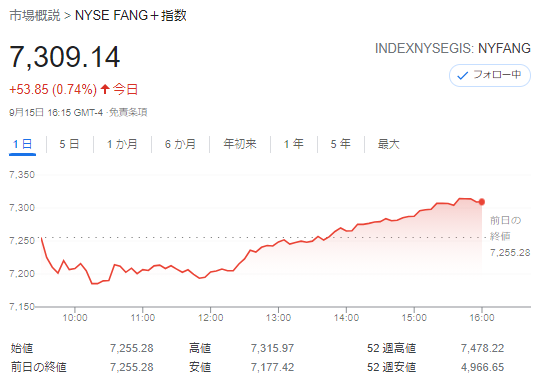541x380 pixels.
Task: Click the 始値 value 7,255.28
Action: (x=131, y=348)
